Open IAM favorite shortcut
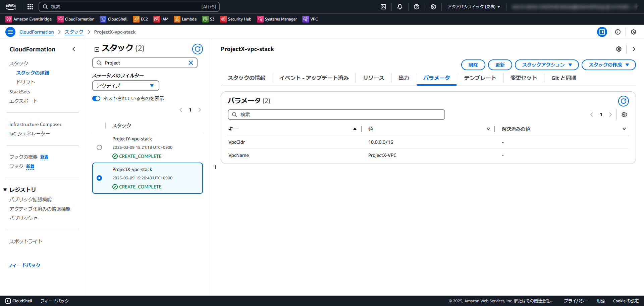Viewport: 644px width, 306px height. click(161, 19)
